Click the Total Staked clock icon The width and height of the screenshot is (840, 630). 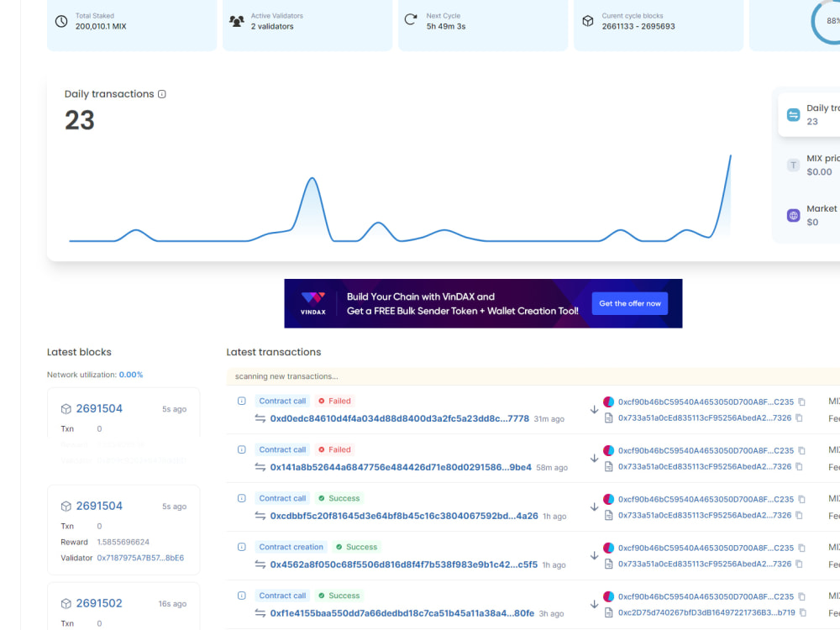point(61,22)
